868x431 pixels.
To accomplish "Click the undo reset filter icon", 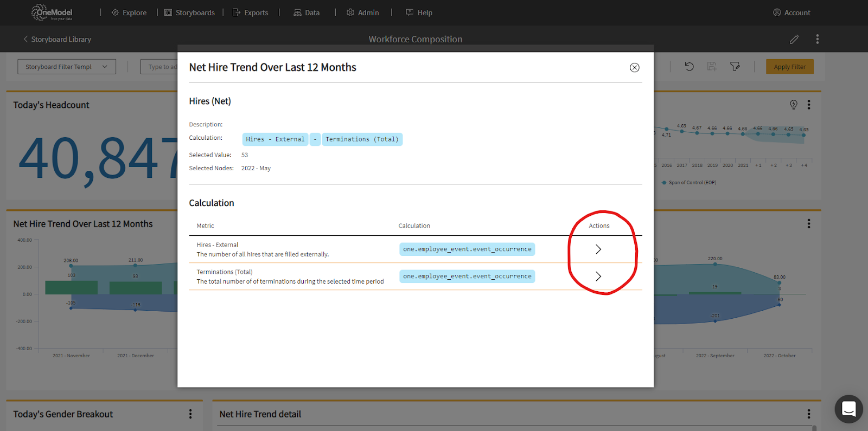I will [689, 67].
